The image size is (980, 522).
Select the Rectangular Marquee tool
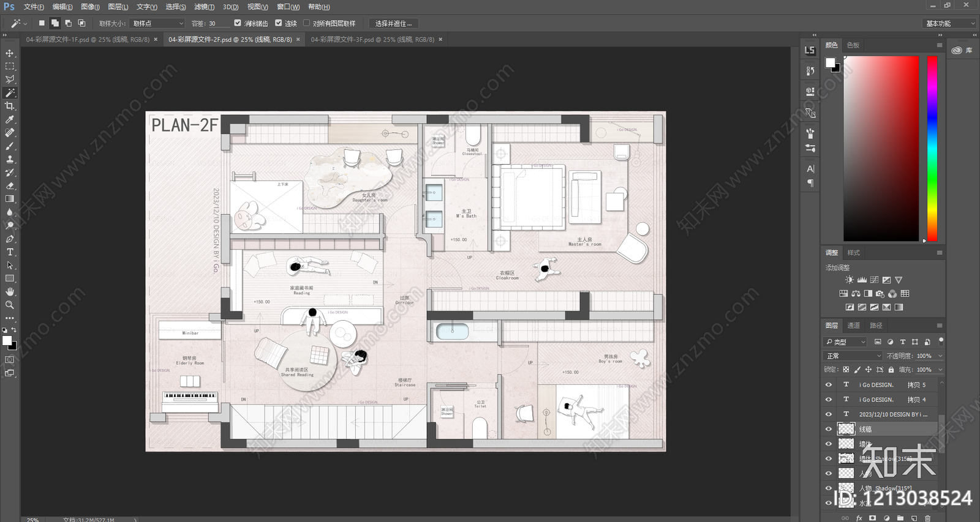click(x=10, y=66)
